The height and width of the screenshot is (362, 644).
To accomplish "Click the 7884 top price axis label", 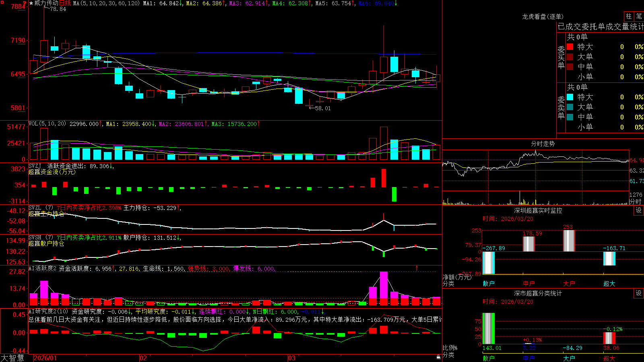I will [x=18, y=6].
